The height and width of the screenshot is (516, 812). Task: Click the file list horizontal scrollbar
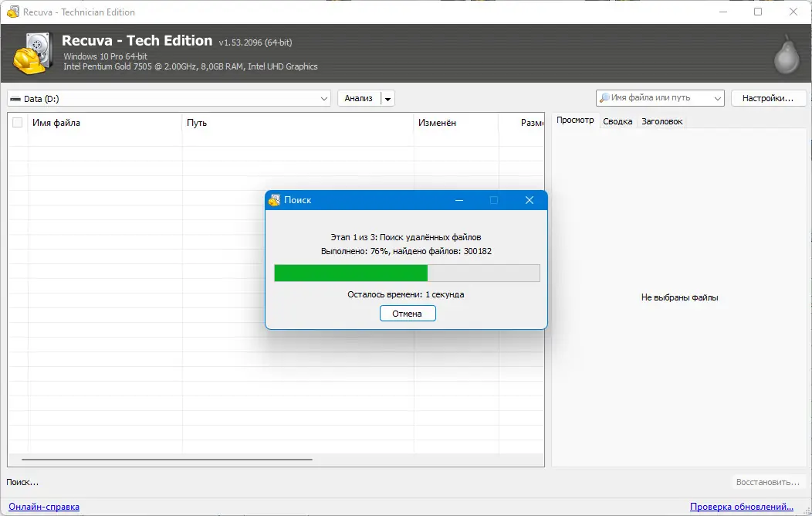point(167,459)
